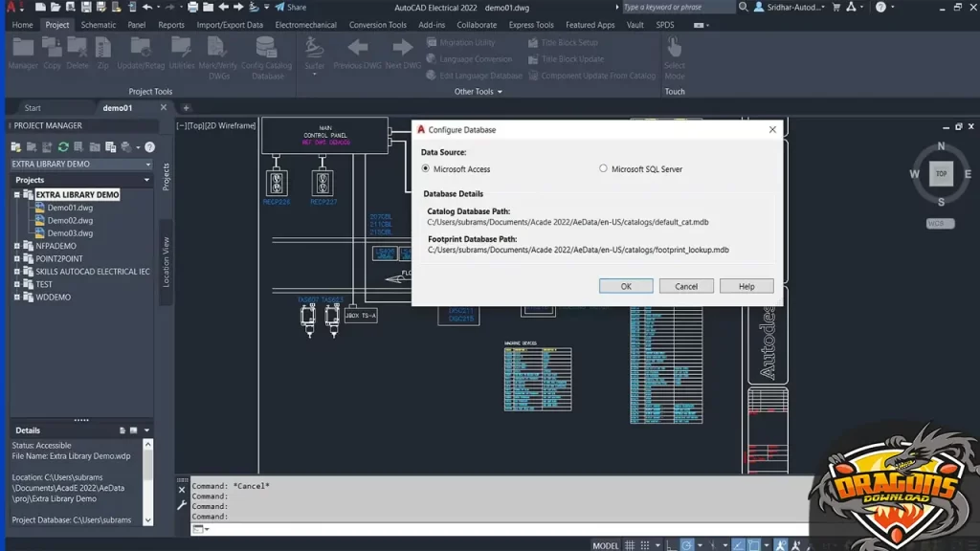Collapse the Projects section
Image resolution: width=980 pixels, height=551 pixels.
(x=147, y=179)
